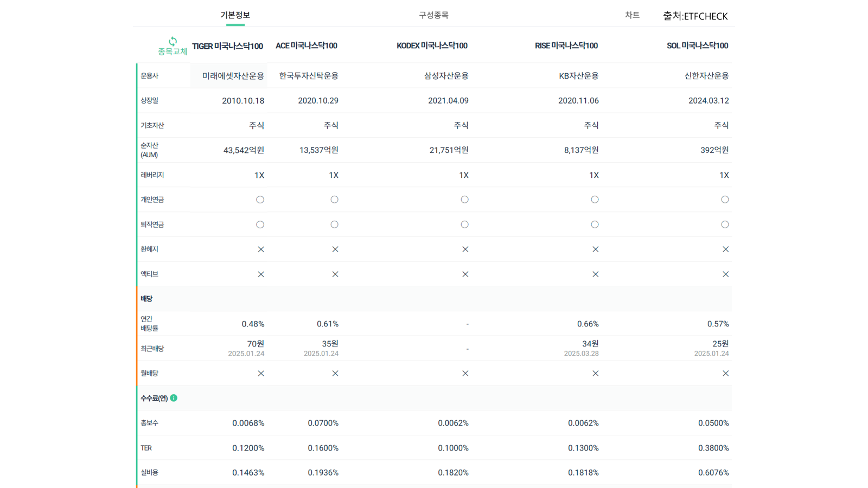Click annual dividend yield 0.57%

[718, 324]
